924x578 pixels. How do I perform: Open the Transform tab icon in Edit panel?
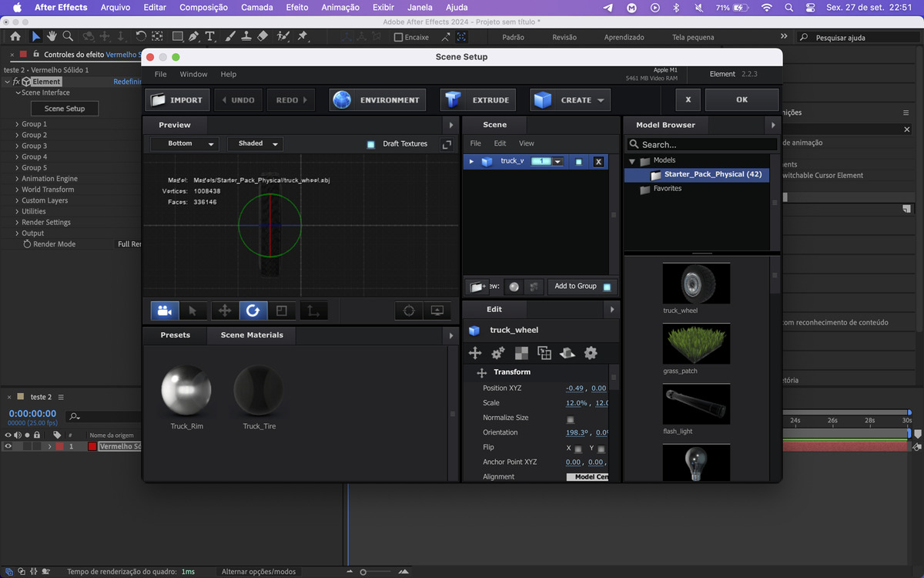coord(475,353)
